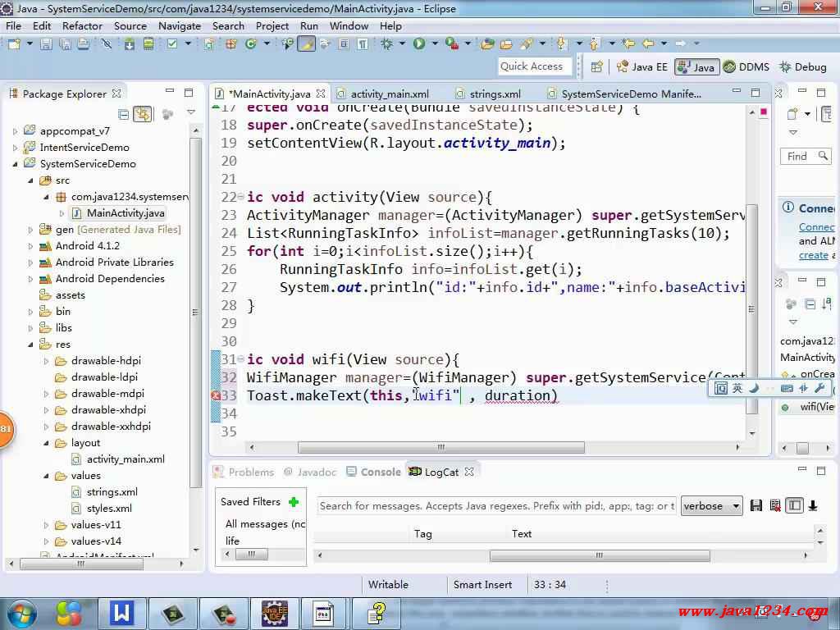Click the Clear LogCat log icon

click(775, 505)
